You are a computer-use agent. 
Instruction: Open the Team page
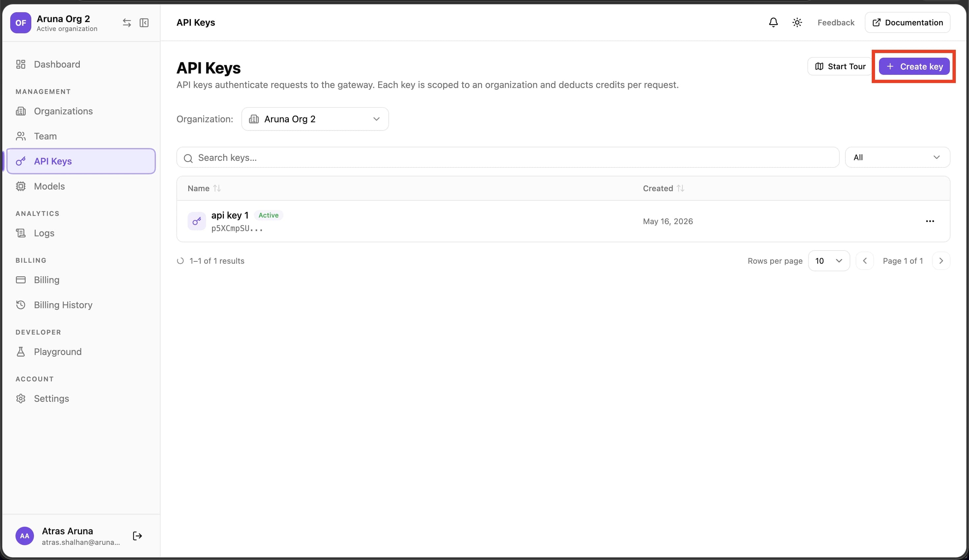81,136
